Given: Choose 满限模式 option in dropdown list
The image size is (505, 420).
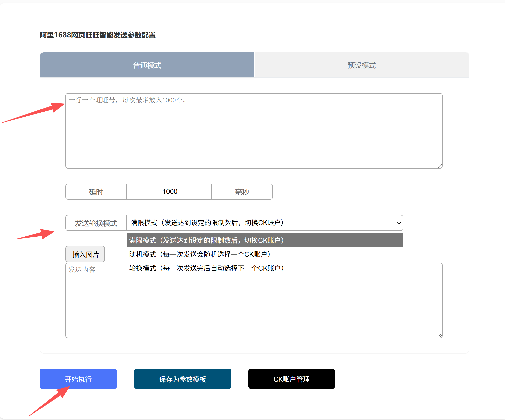Looking at the screenshot, I should tap(265, 240).
